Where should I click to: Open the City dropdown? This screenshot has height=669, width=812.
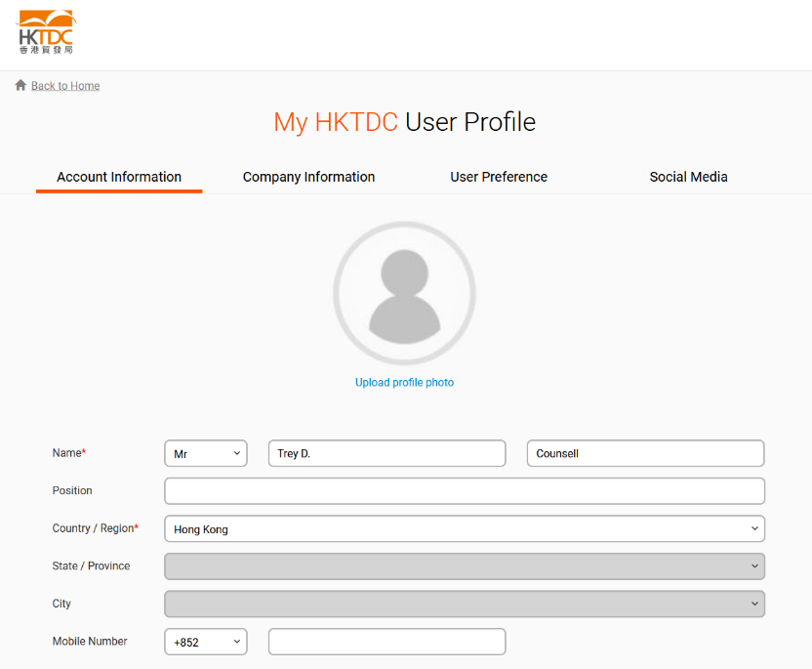pyautogui.click(x=465, y=604)
